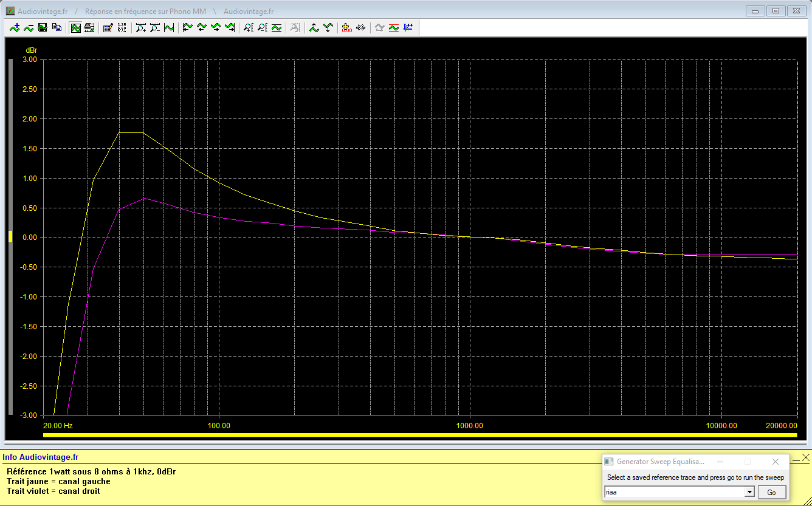Viewport: 812px width, 506px height.
Task: Click the '-3.00' bottom level axis label
Action: [x=28, y=415]
